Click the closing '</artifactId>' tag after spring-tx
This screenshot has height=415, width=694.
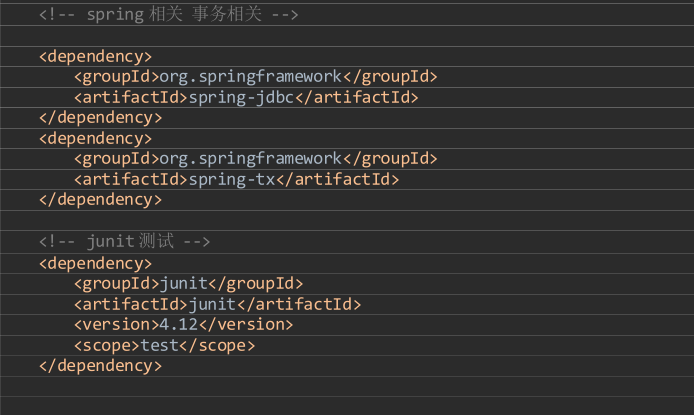point(337,180)
